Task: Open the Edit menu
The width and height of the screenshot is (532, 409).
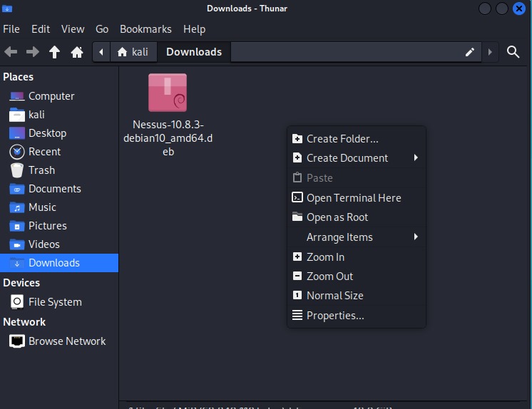Action: [x=41, y=29]
